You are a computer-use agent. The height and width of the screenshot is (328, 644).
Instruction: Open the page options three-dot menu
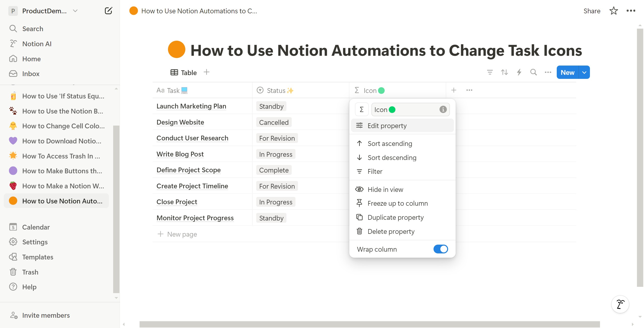coord(631,11)
